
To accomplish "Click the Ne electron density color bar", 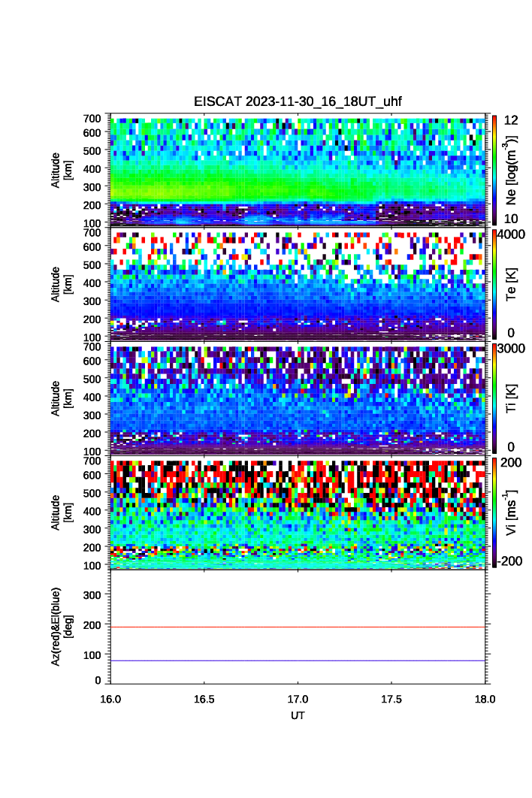I will click(494, 170).
